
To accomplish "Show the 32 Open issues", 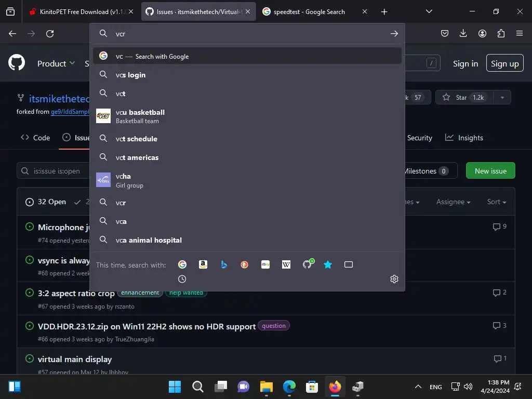I will 46,202.
